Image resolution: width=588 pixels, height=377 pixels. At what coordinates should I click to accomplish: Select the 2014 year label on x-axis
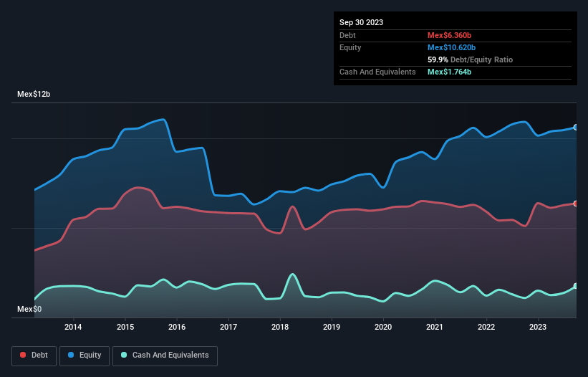tap(73, 328)
